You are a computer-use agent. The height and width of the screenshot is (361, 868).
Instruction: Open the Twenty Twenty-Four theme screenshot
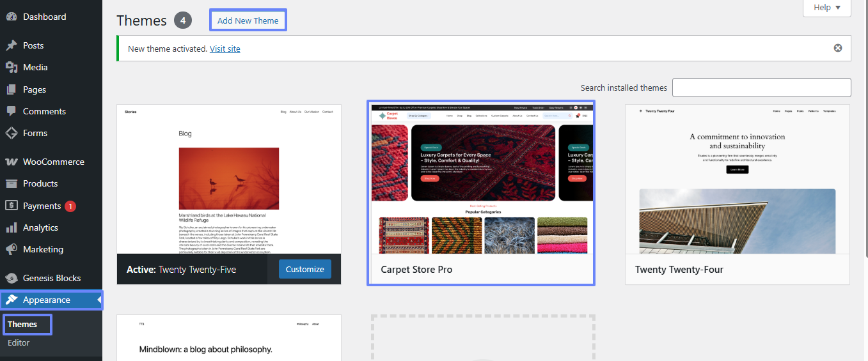[x=738, y=180]
